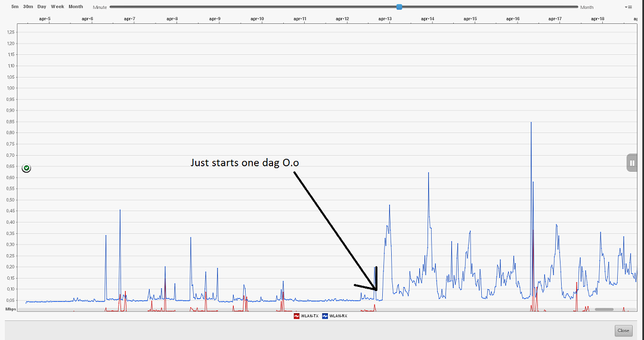
Task: Click the green checkmark status icon
Action: pyautogui.click(x=26, y=168)
